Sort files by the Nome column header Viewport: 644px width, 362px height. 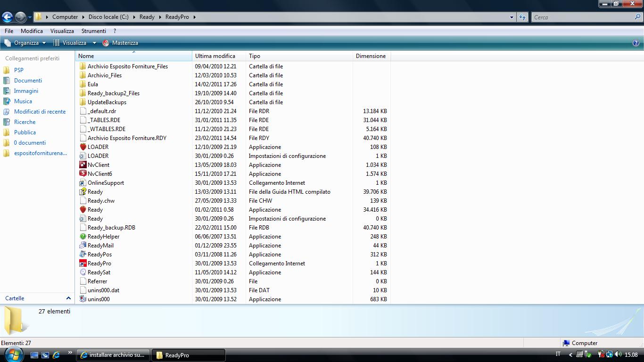(134, 56)
